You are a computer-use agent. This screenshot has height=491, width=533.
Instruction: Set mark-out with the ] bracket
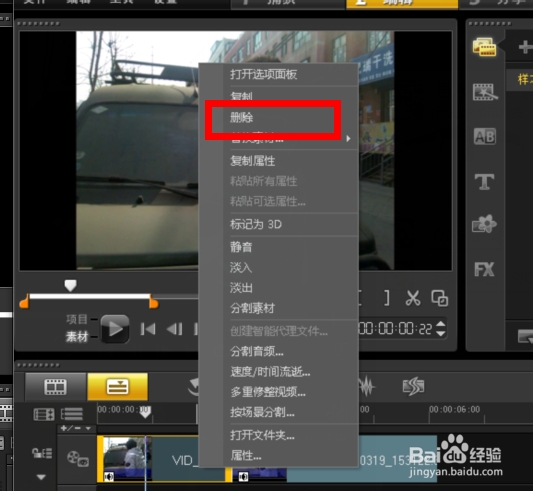tap(387, 298)
